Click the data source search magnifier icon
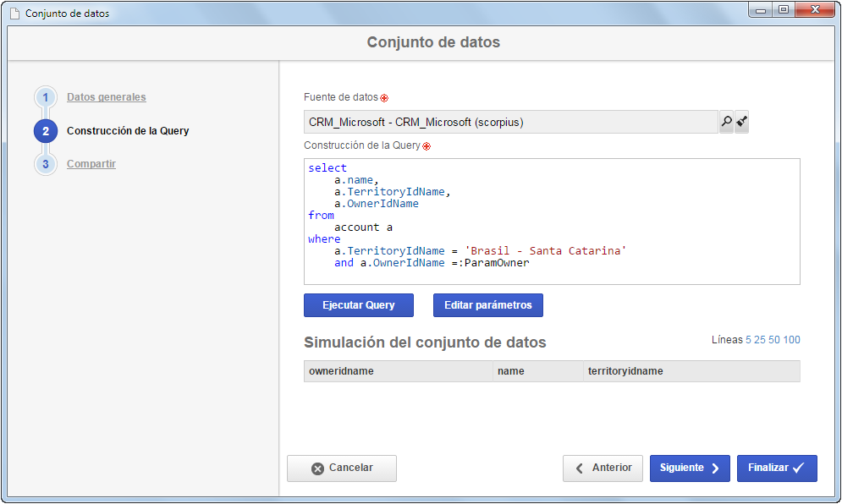842x504 pixels. point(726,122)
